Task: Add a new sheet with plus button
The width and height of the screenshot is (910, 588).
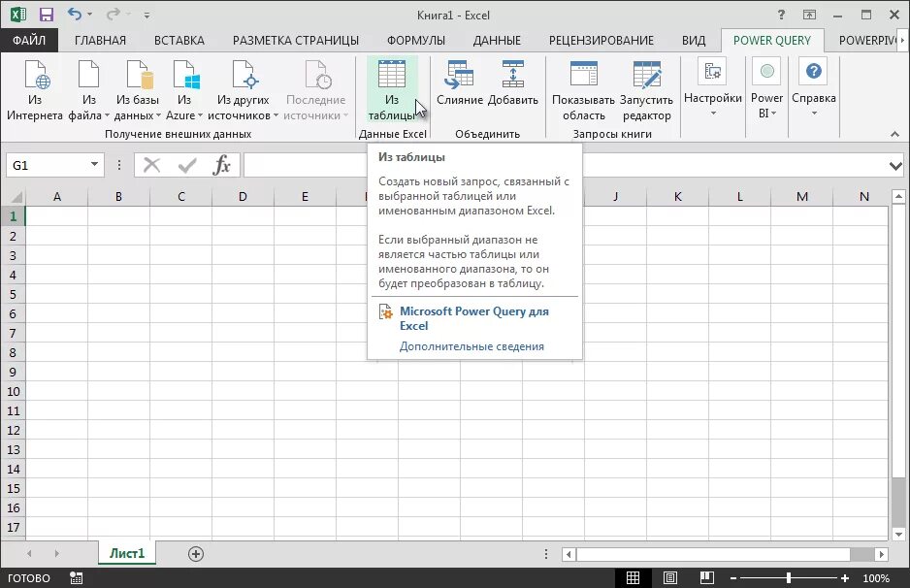Action: click(196, 554)
